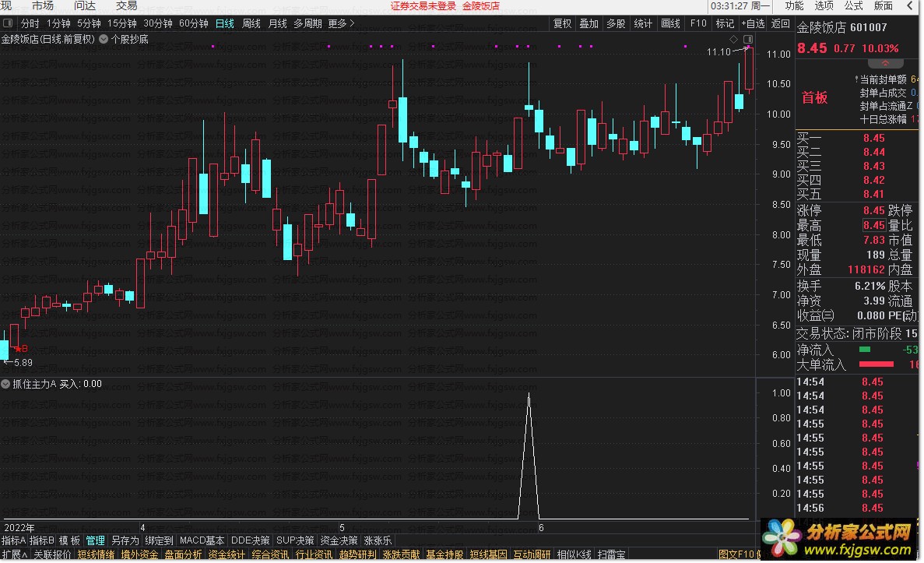This screenshot has width=924, height=563.
Task: Click the 标记 mark button
Action: coord(725,23)
